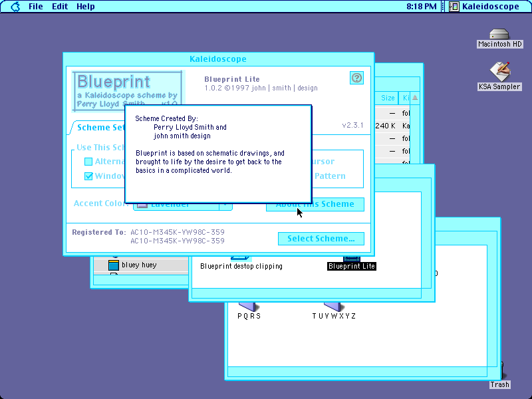Click the Size column header
The image size is (532, 399).
(x=388, y=98)
